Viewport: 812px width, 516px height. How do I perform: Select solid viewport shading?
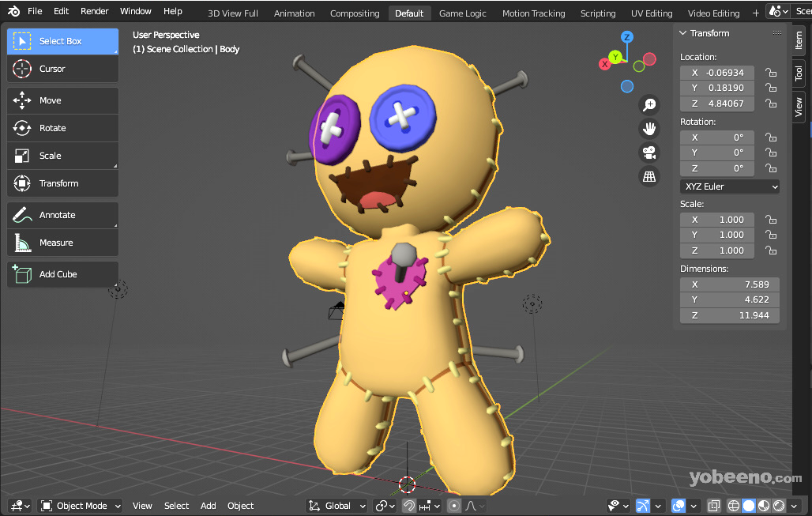coord(749,506)
